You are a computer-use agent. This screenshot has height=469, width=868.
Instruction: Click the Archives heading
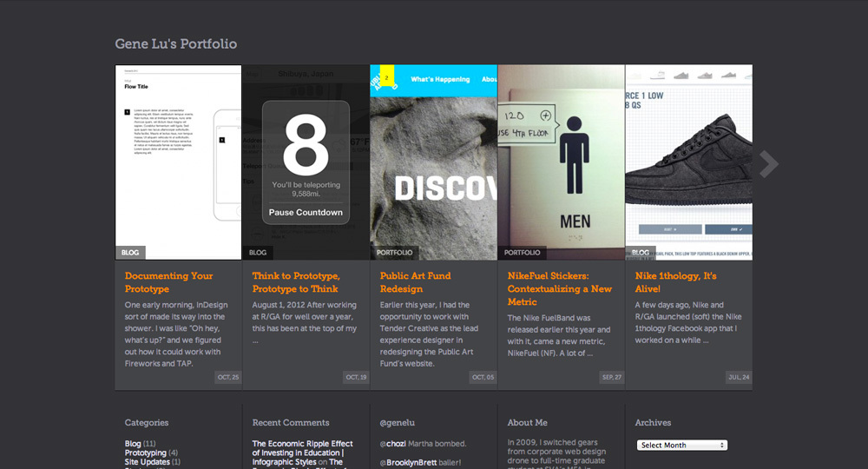653,422
